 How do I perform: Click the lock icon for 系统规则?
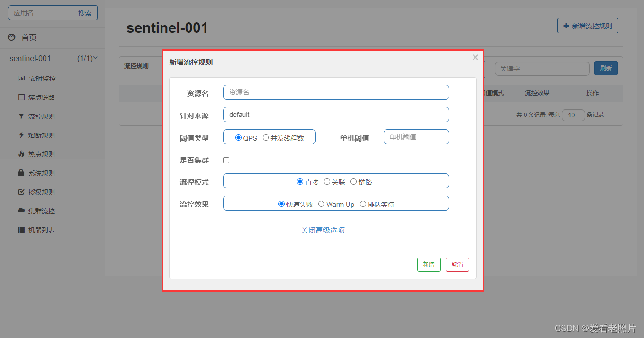point(21,173)
